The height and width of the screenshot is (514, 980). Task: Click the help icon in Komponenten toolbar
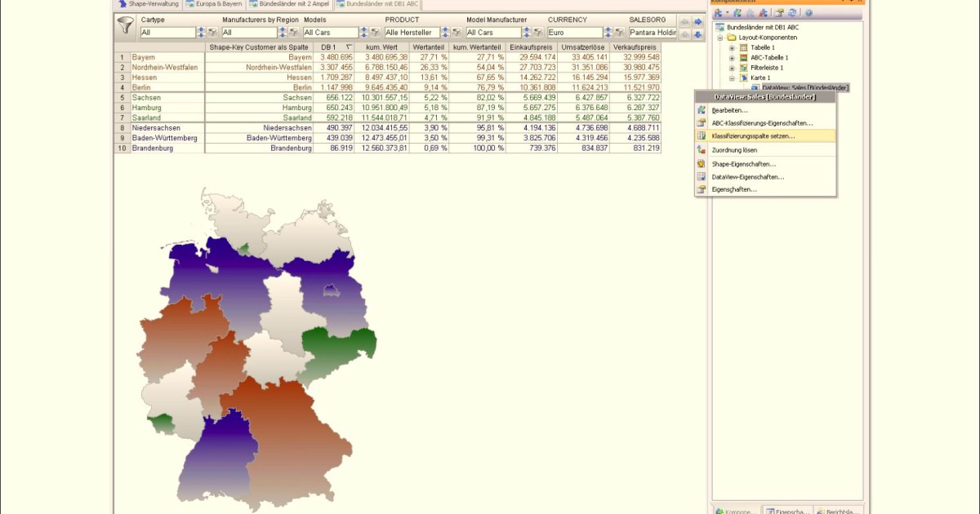coord(808,13)
